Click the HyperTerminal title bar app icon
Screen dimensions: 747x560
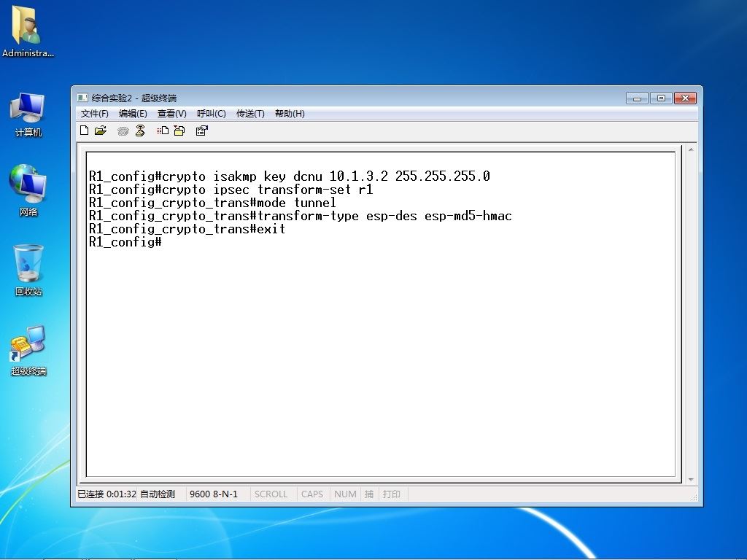click(x=82, y=98)
